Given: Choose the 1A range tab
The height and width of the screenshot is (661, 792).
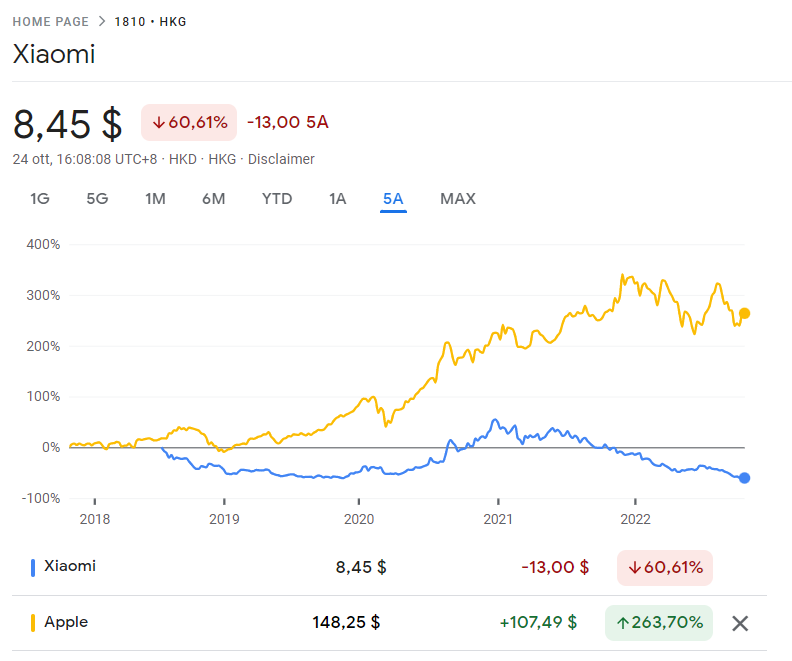Looking at the screenshot, I should (x=337, y=198).
